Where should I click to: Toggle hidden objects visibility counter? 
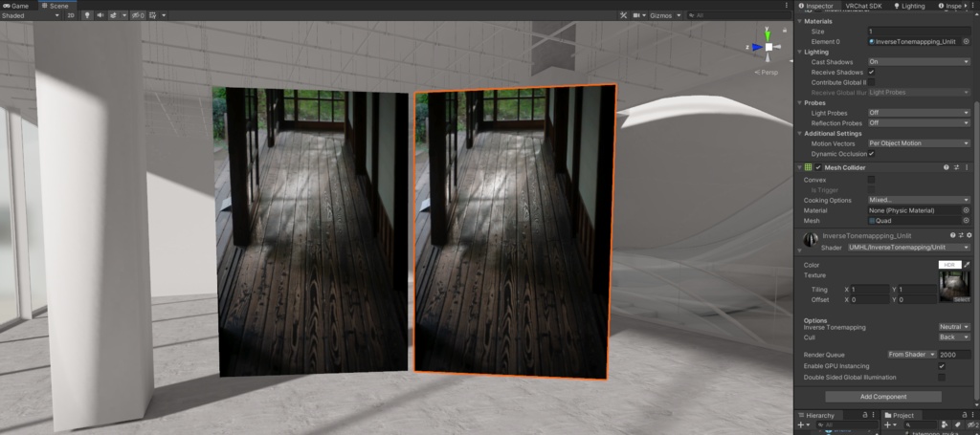[x=138, y=15]
